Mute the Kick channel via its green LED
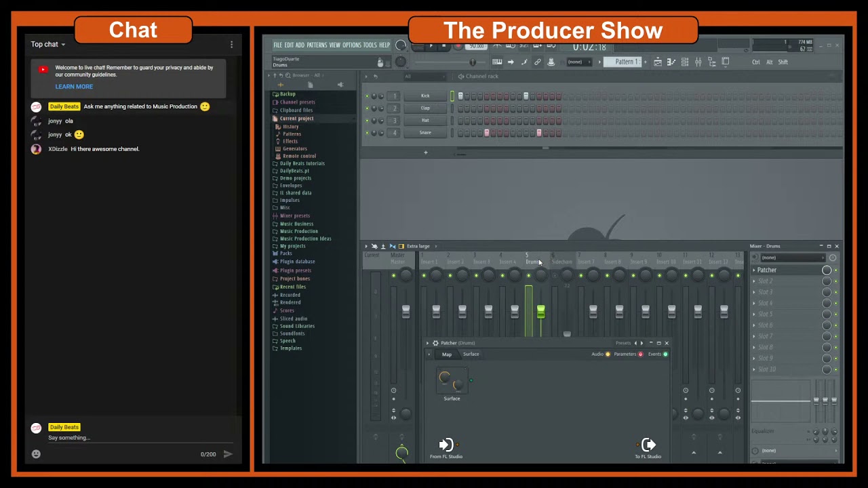The width and height of the screenshot is (868, 488). (367, 96)
